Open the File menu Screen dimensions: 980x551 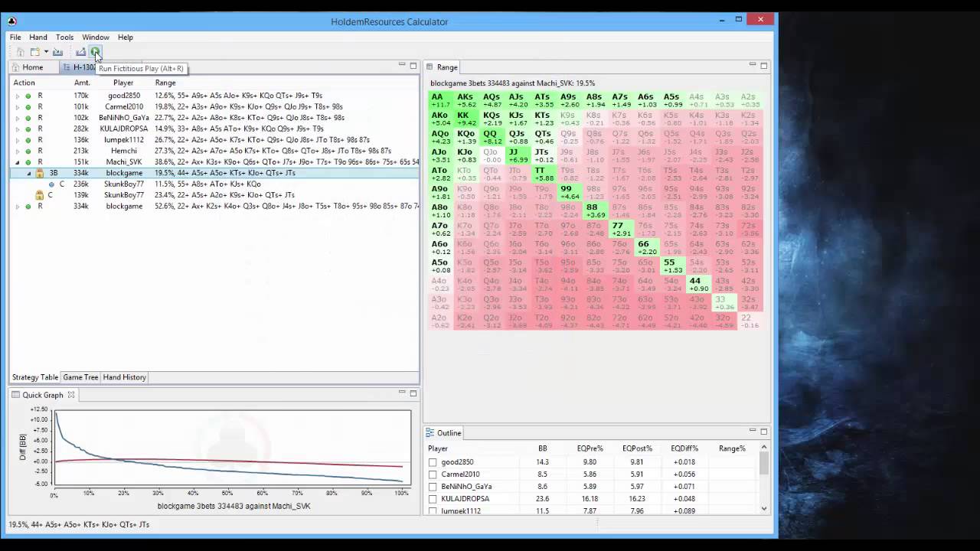(15, 37)
